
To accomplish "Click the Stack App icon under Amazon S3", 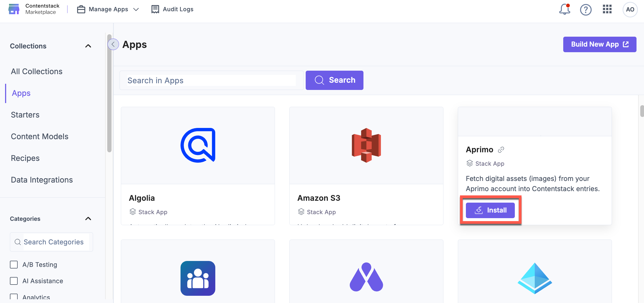I will [301, 212].
